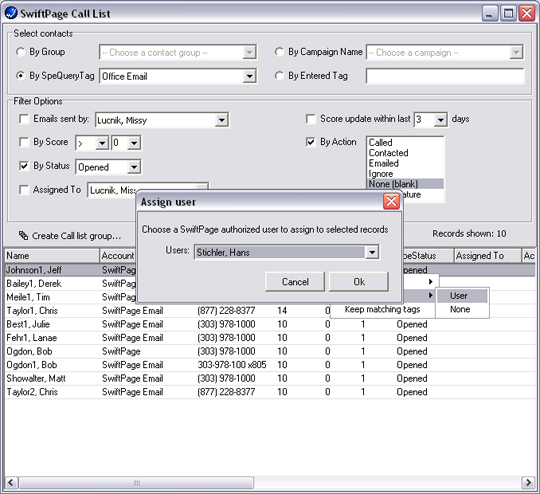Click the By Entered Tag input field
The height and width of the screenshot is (494, 540).
pos(445,76)
